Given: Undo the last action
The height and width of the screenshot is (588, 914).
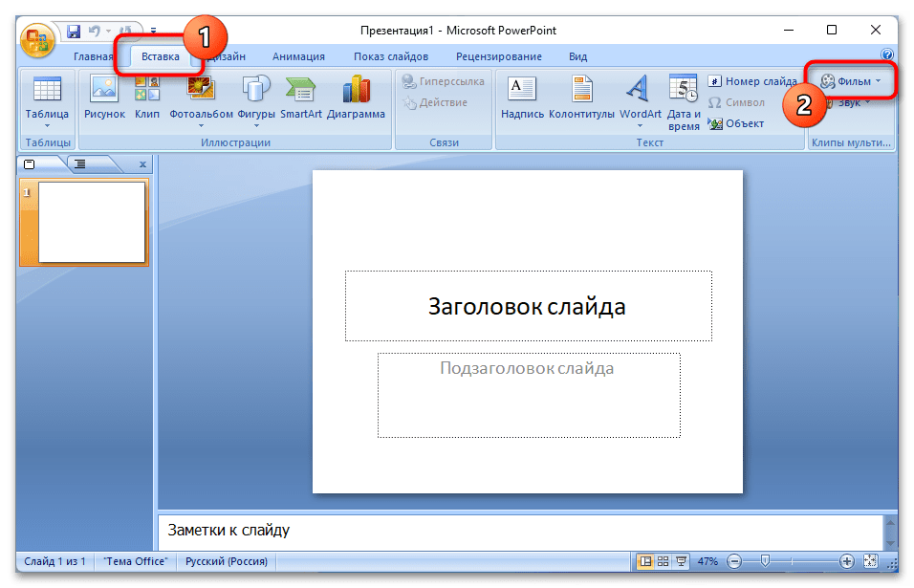Looking at the screenshot, I should 94,31.
